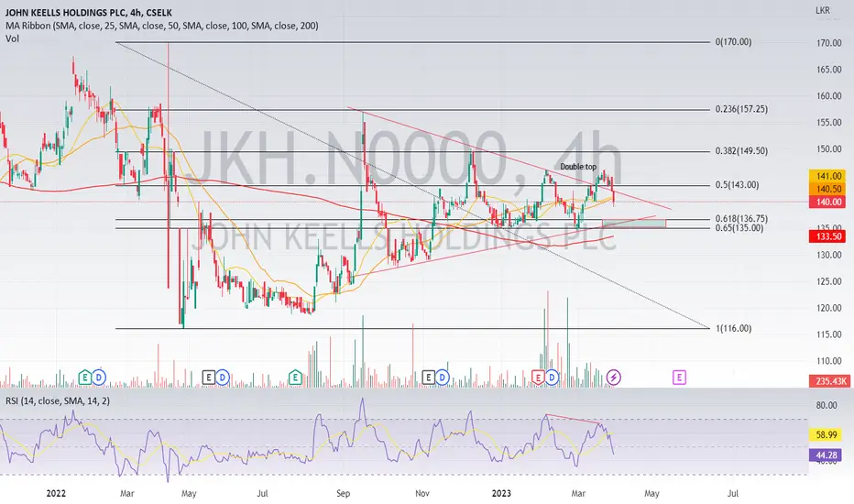Click the LKR currency label

tap(823, 10)
